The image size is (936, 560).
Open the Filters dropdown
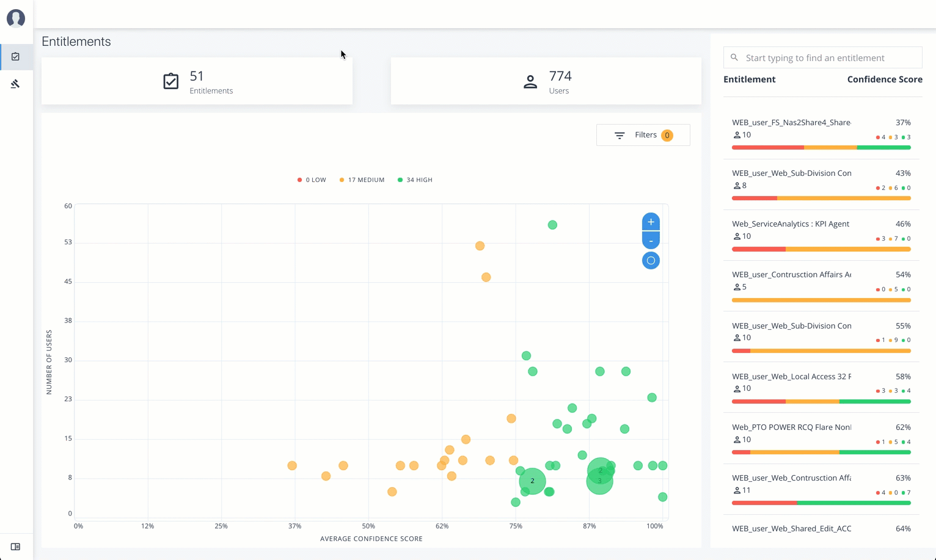[x=643, y=135]
